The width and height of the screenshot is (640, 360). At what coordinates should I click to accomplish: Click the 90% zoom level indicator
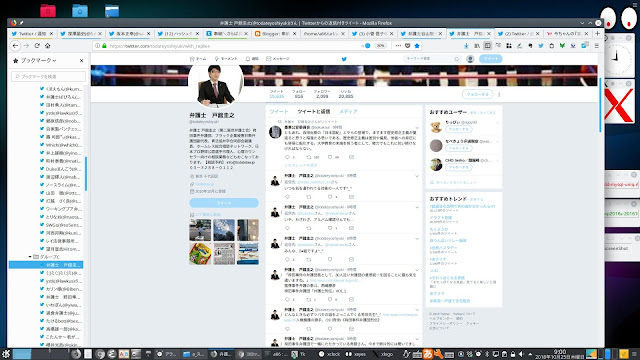[x=380, y=46]
